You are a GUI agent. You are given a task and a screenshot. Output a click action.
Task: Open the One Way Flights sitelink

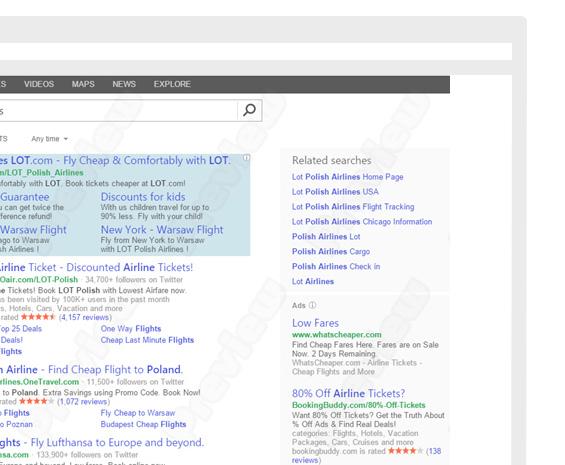click(x=131, y=329)
